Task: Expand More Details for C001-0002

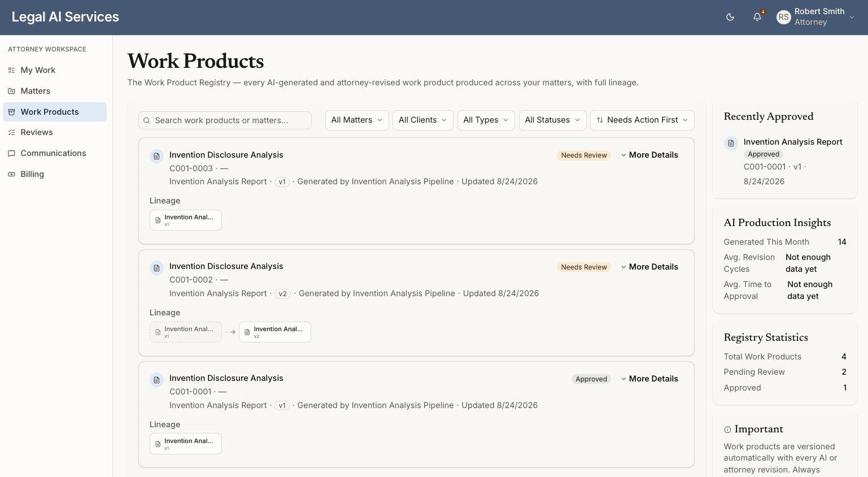Action: (649, 267)
